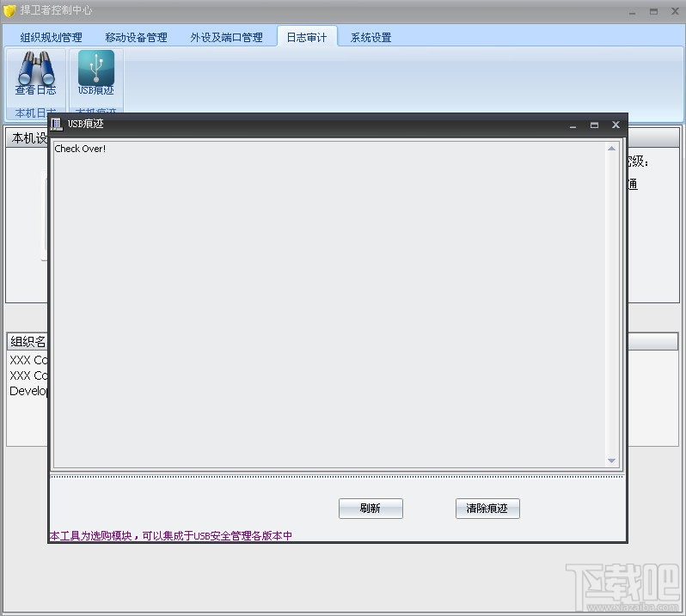Viewport: 686px width, 616px height.
Task: Select the second XXX Co row in main window
Action: point(28,375)
